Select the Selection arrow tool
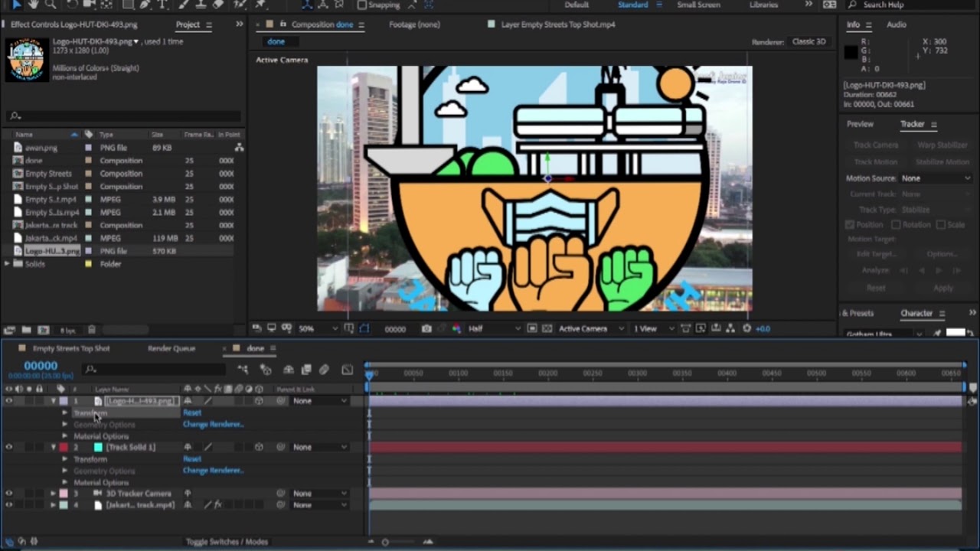 pos(17,5)
